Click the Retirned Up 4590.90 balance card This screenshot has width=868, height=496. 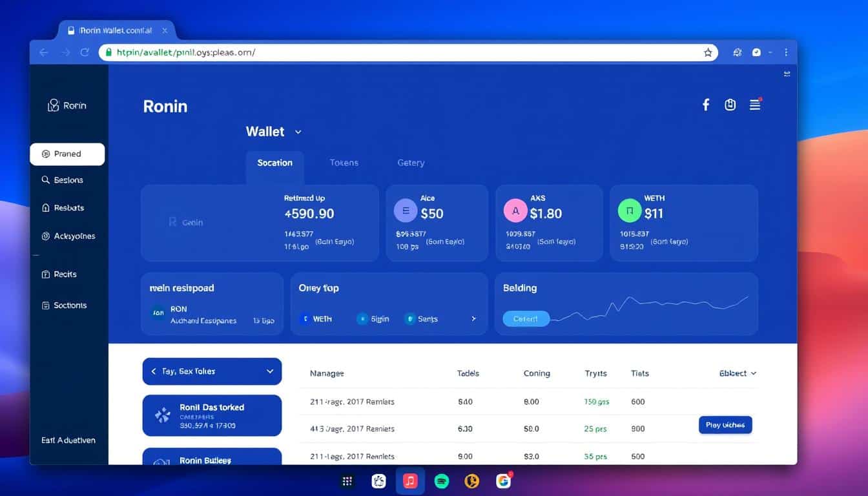coord(260,223)
